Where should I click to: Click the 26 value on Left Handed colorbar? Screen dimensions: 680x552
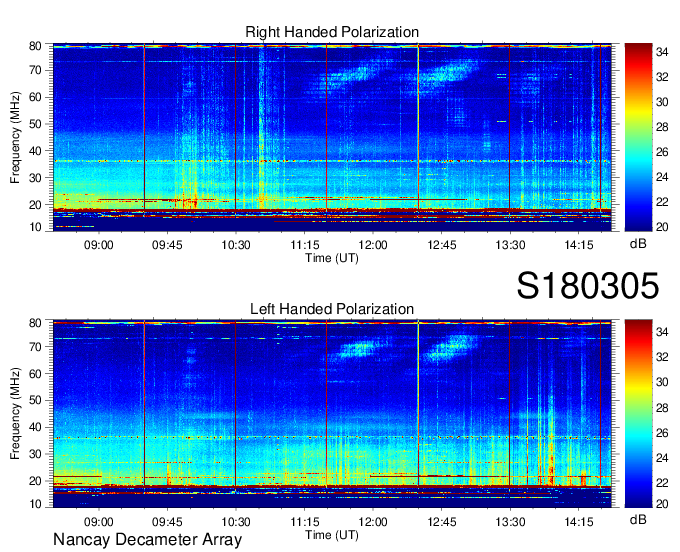662,433
